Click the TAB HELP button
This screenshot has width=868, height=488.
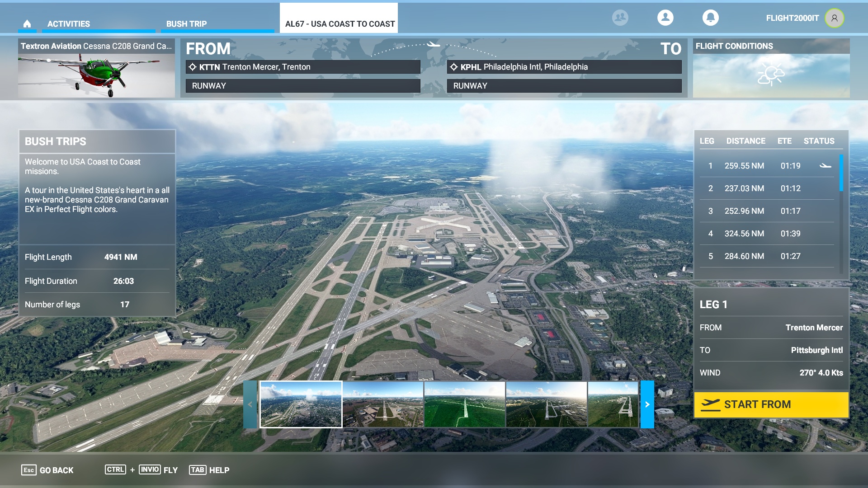coord(209,470)
